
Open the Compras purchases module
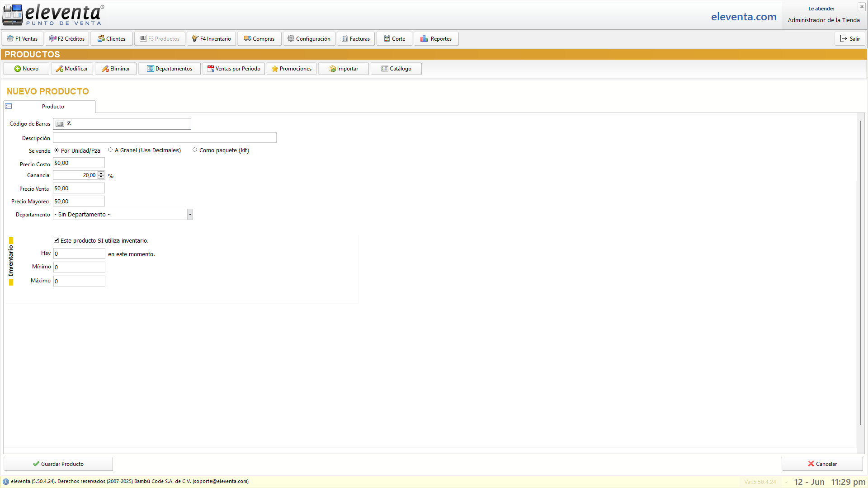259,39
